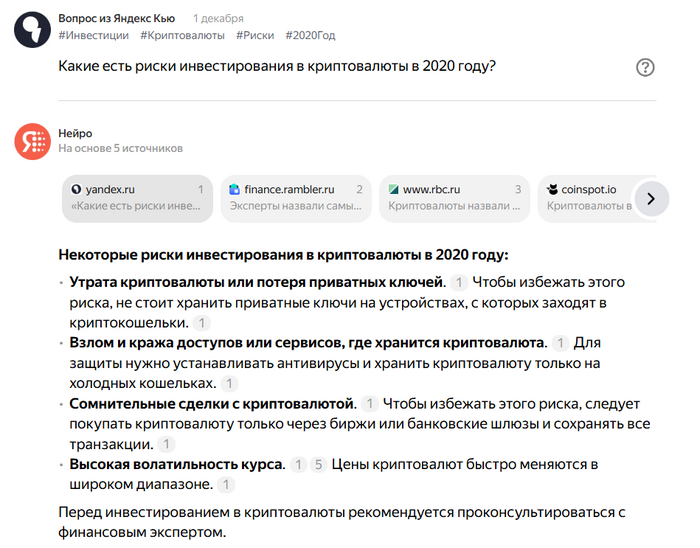The image size is (700, 548).
Task: Click the 'Нейро' name label
Action: coord(75,133)
